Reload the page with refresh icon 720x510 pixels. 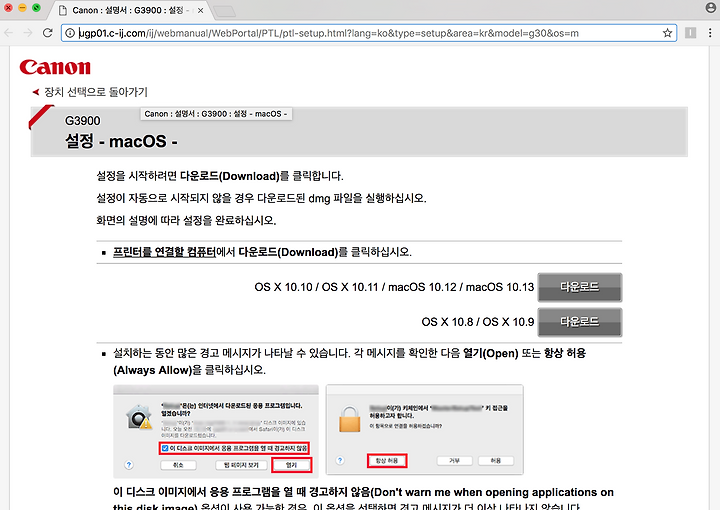[47, 33]
